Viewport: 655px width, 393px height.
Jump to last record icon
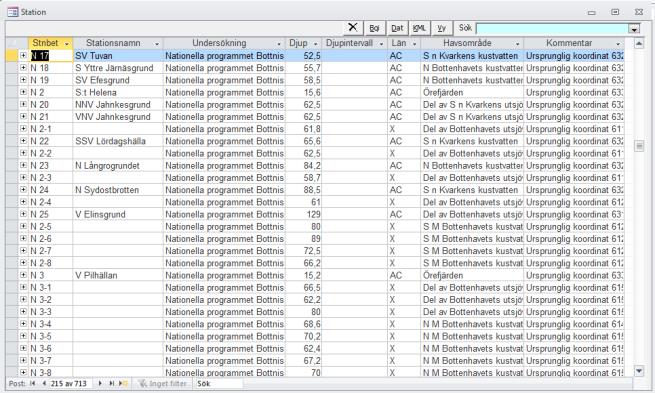[112, 383]
